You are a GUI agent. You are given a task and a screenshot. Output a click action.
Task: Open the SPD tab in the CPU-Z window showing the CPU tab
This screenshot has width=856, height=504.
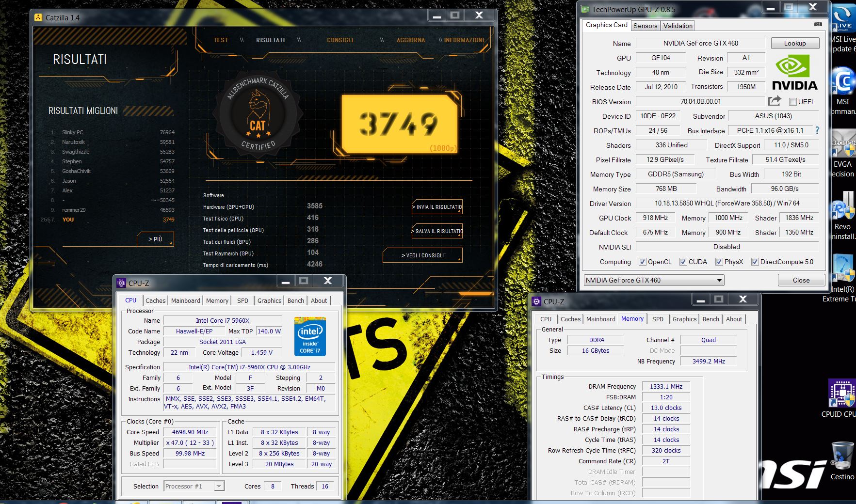coord(242,300)
